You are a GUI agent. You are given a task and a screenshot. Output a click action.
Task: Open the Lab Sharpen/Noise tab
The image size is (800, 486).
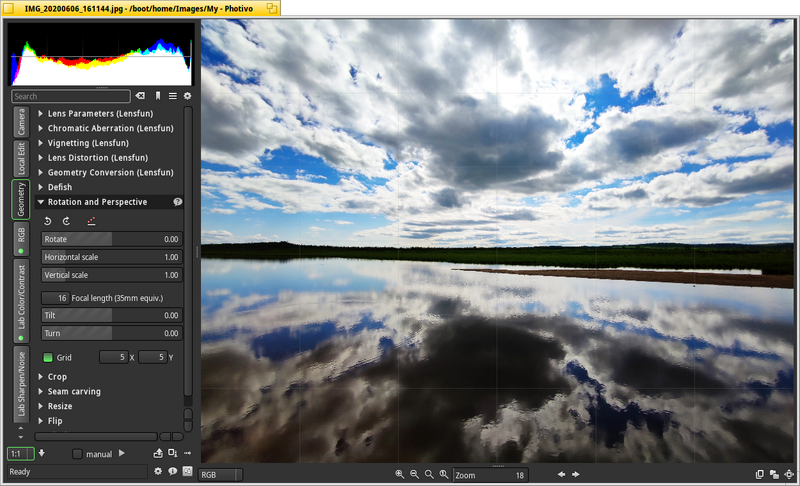coord(21,384)
